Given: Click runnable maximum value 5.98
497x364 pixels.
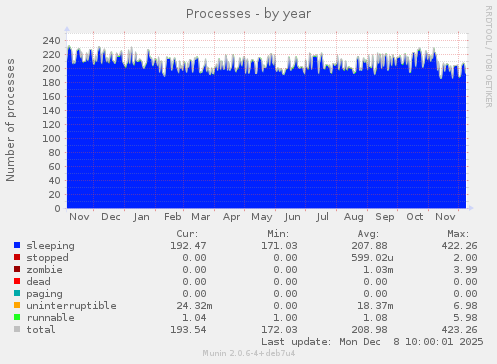Looking at the screenshot, I should tap(466, 318).
